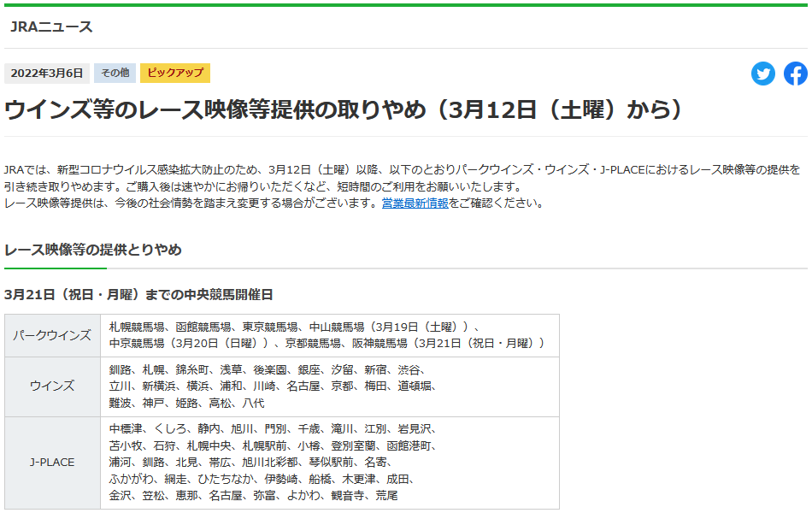Click the 2022年3月6日 date badge
The height and width of the screenshot is (513, 812).
click(x=47, y=74)
